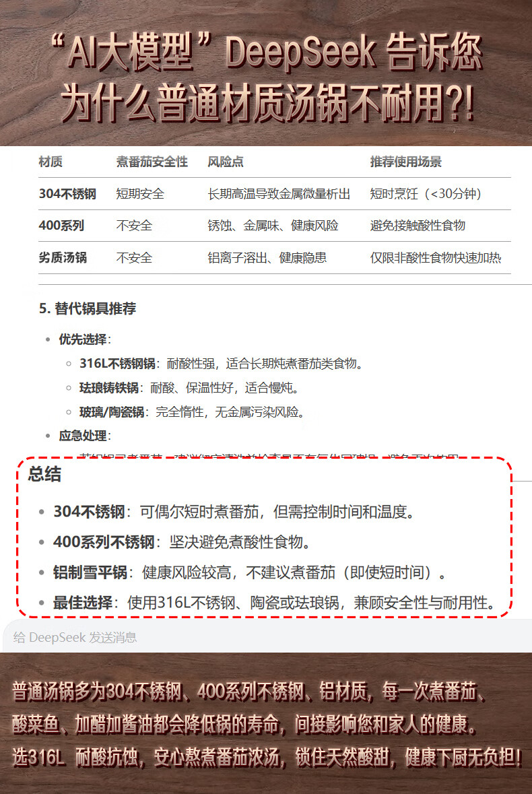
Task: Click the "珐琅铸铁锅" recommendation entry
Action: 108,388
